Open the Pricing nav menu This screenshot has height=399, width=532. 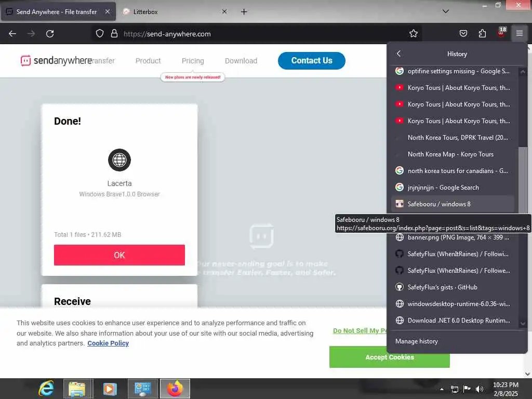pos(193,61)
